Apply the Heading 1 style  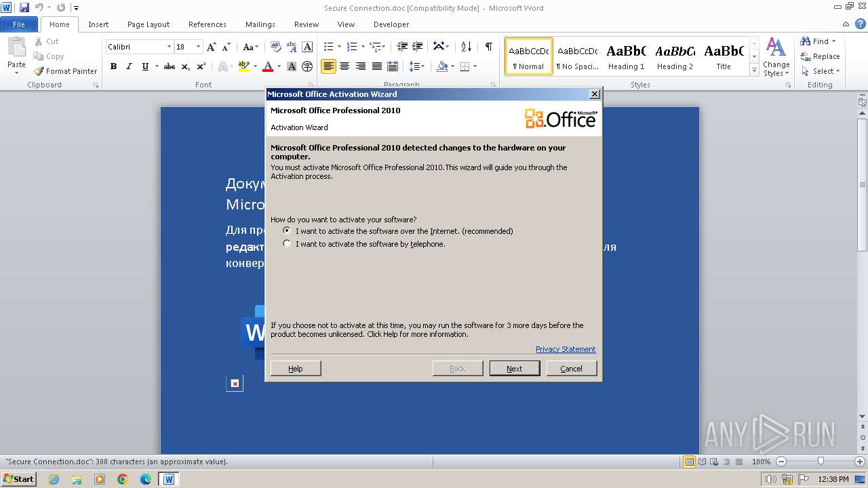(x=626, y=56)
